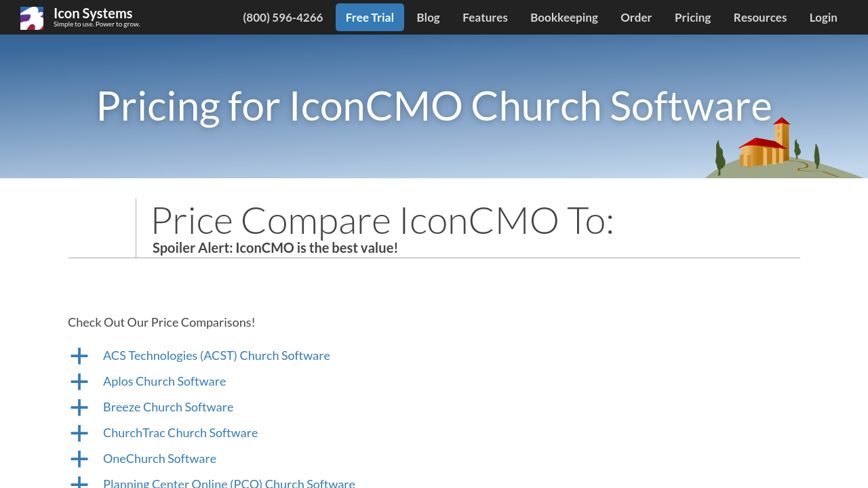Go to Features in navigation

pos(485,18)
